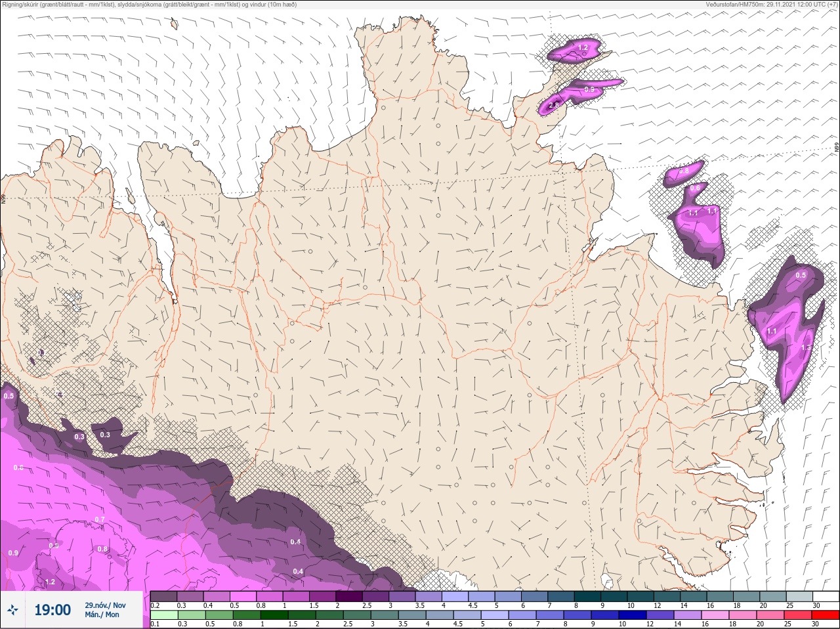Click the 2.8 precipitation value on the map
The width and height of the screenshot is (840, 629).
[554, 105]
